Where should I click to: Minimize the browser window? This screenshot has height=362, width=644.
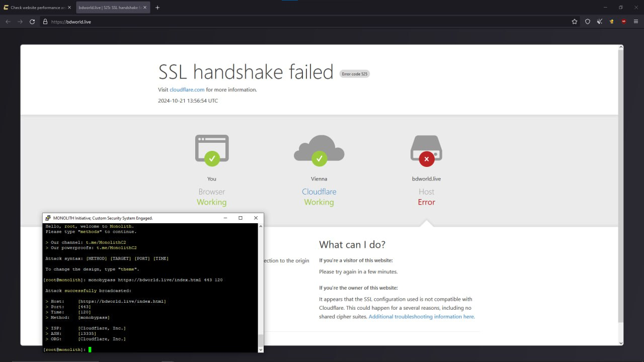(x=606, y=7)
